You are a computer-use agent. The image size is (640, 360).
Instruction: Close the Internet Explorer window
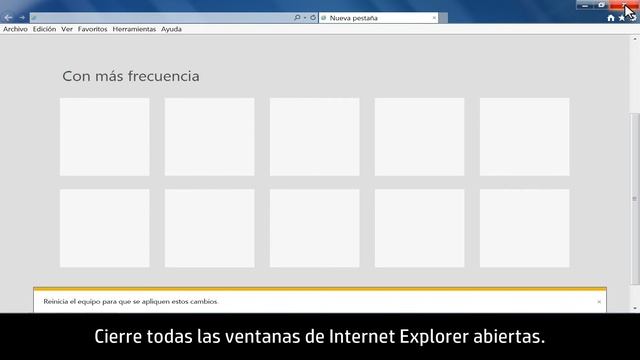624,5
